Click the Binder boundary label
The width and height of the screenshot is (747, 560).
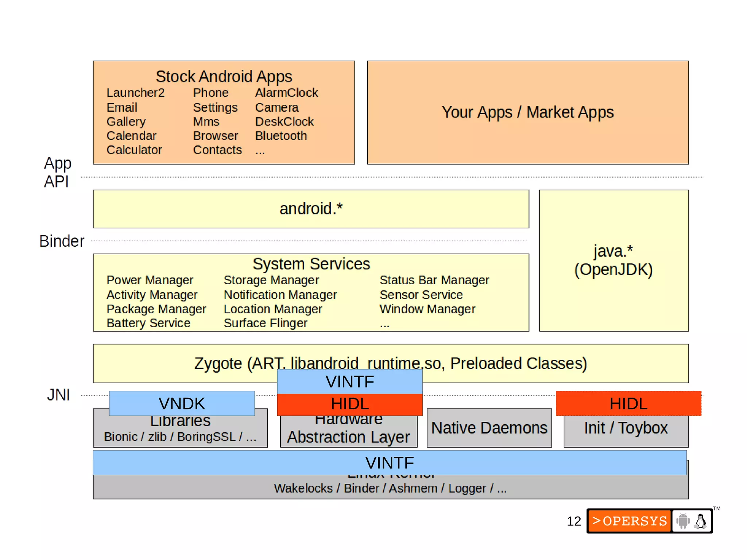pos(62,241)
